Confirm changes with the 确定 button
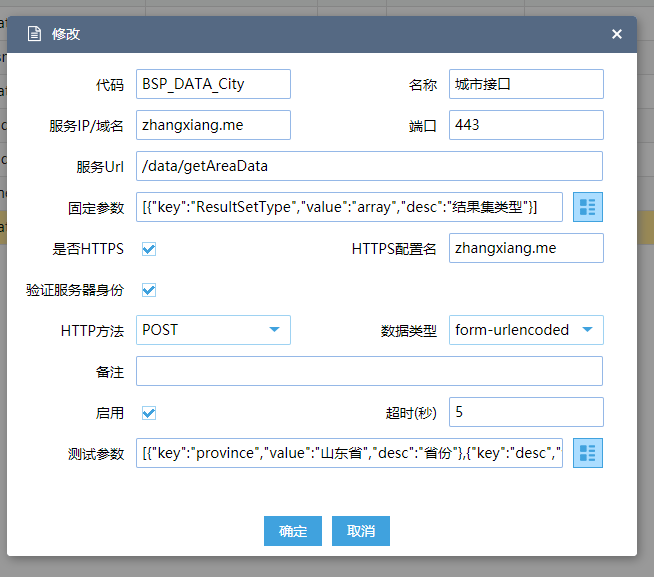Image resolution: width=654 pixels, height=577 pixels. (x=293, y=531)
